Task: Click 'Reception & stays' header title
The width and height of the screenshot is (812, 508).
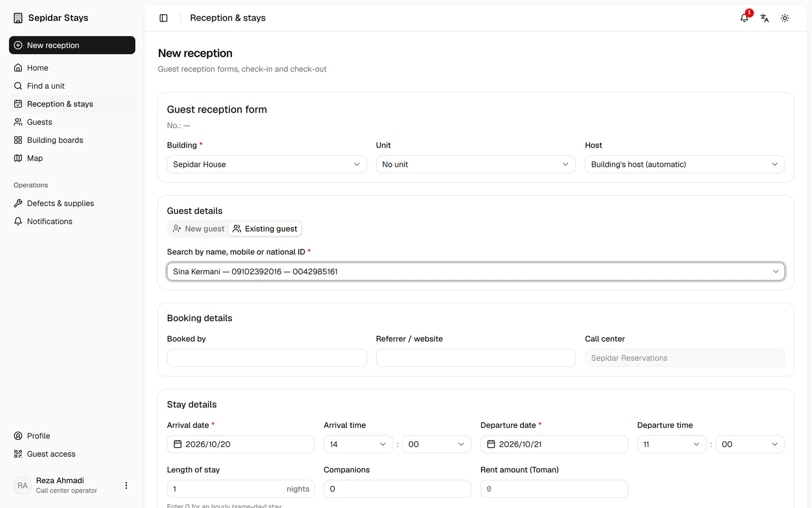Action: [228, 18]
